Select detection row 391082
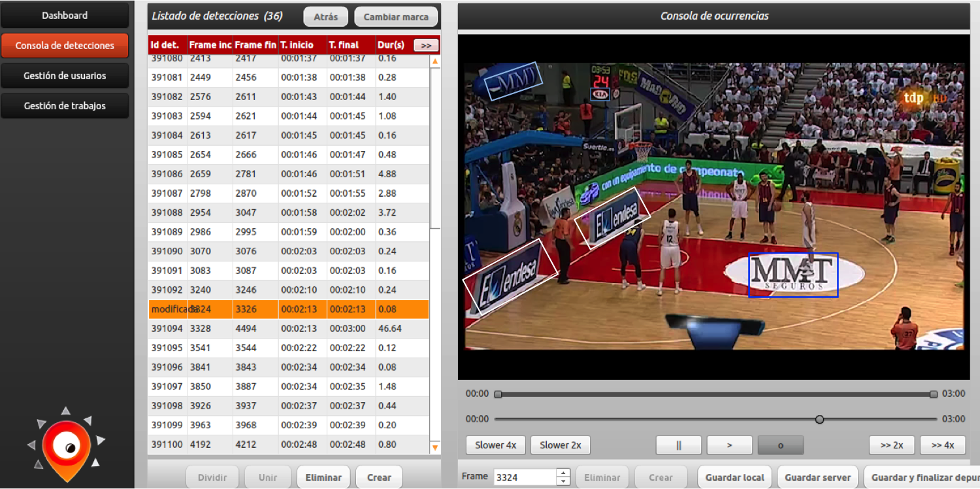 pyautogui.click(x=289, y=97)
